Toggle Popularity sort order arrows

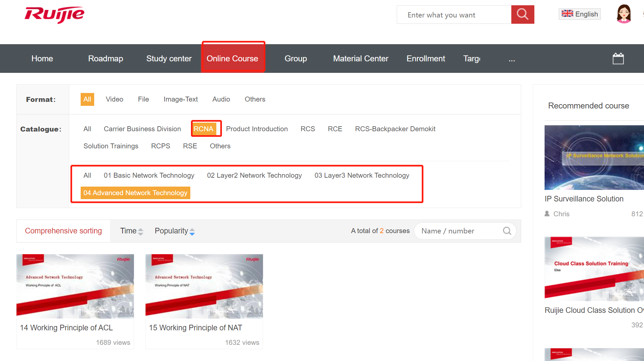pyautogui.click(x=192, y=231)
